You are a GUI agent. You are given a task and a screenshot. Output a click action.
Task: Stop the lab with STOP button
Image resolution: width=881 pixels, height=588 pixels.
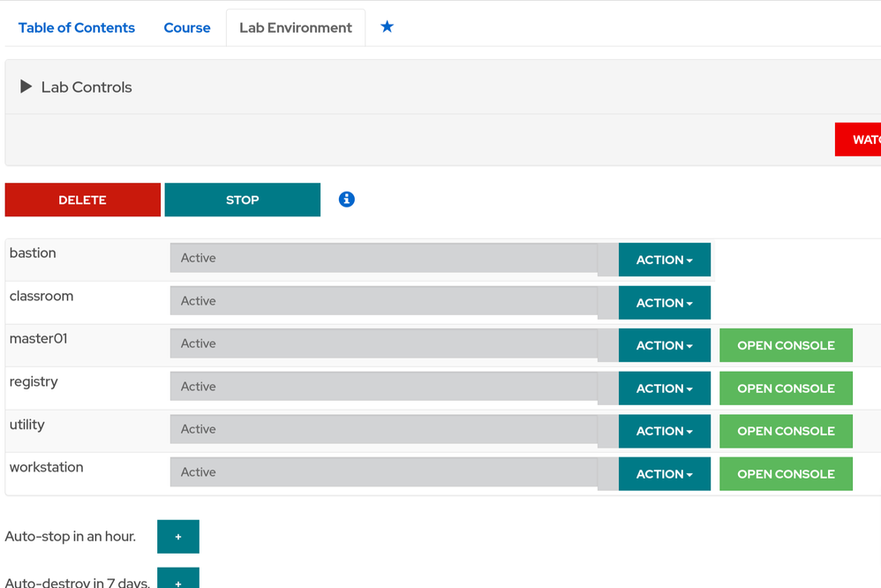242,200
